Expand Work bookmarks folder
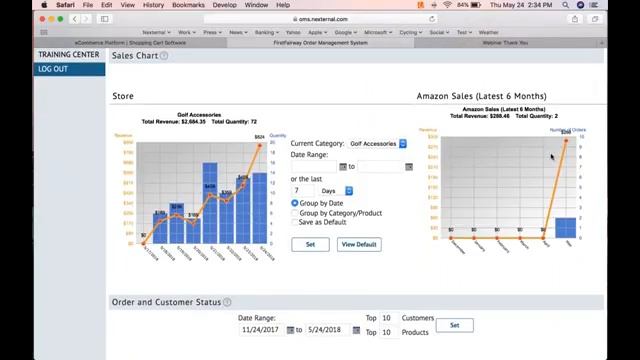Viewport: 640px width, 360px height. (x=187, y=32)
